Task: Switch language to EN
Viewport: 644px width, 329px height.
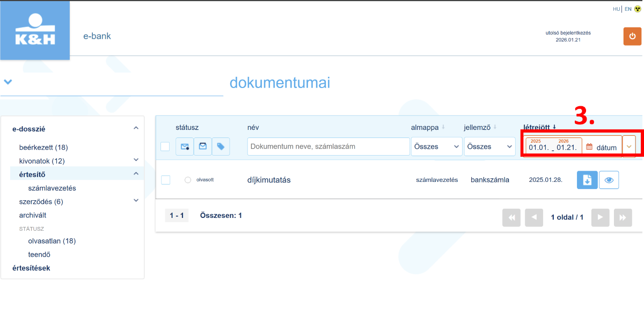Action: [628, 9]
